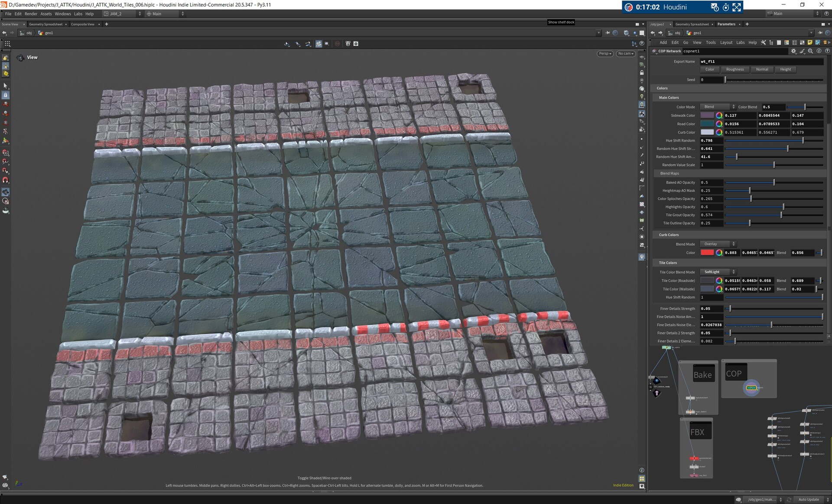Click the Normal export button
Image resolution: width=832 pixels, height=504 pixels.
(x=762, y=69)
